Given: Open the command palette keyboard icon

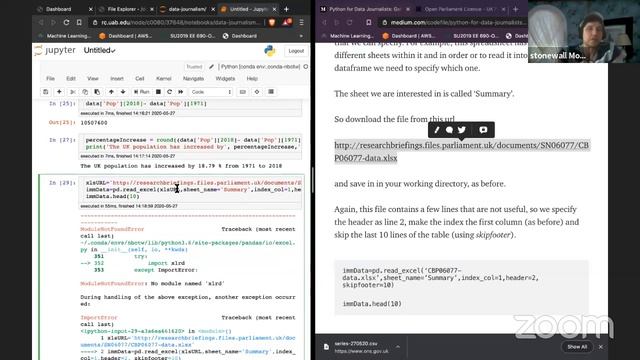Looking at the screenshot, I should coord(243,92).
